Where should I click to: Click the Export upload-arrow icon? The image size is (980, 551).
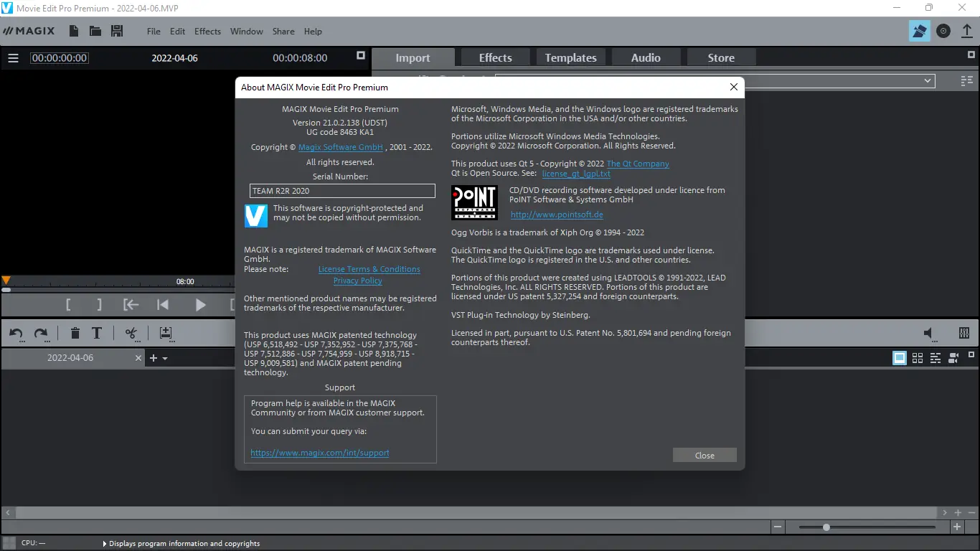(x=965, y=31)
